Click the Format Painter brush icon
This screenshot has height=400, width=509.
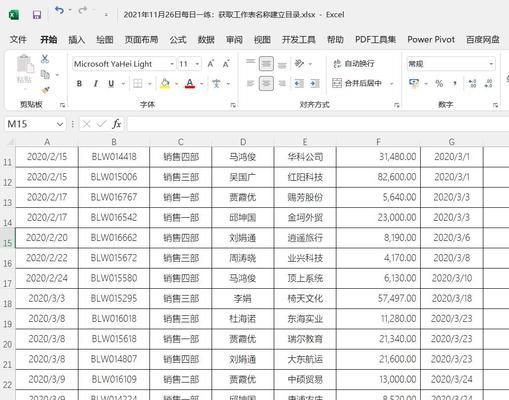tap(46, 90)
